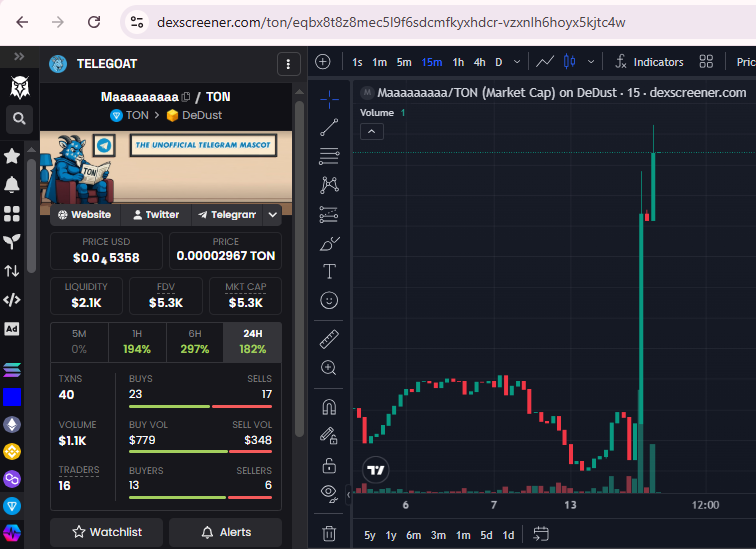Open DEX Screener owl logo home
This screenshot has height=549, width=756.
point(19,87)
